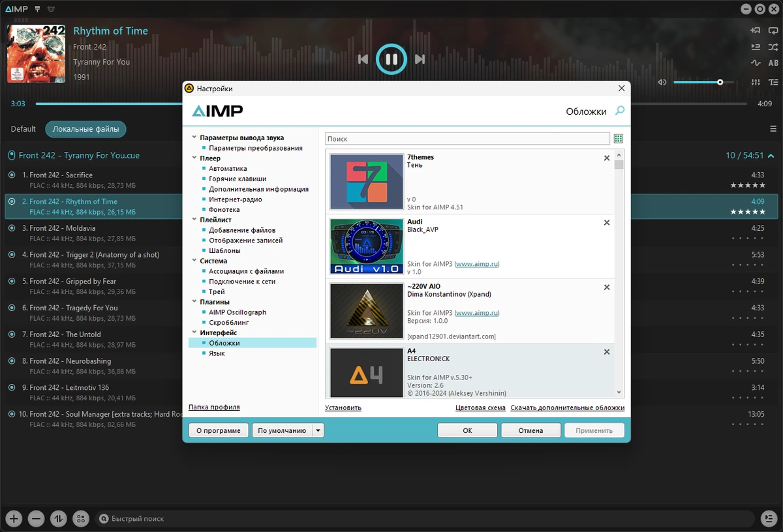The height and width of the screenshot is (532, 783).
Task: Open the Скробблинг plugin settings
Action: coord(229,323)
